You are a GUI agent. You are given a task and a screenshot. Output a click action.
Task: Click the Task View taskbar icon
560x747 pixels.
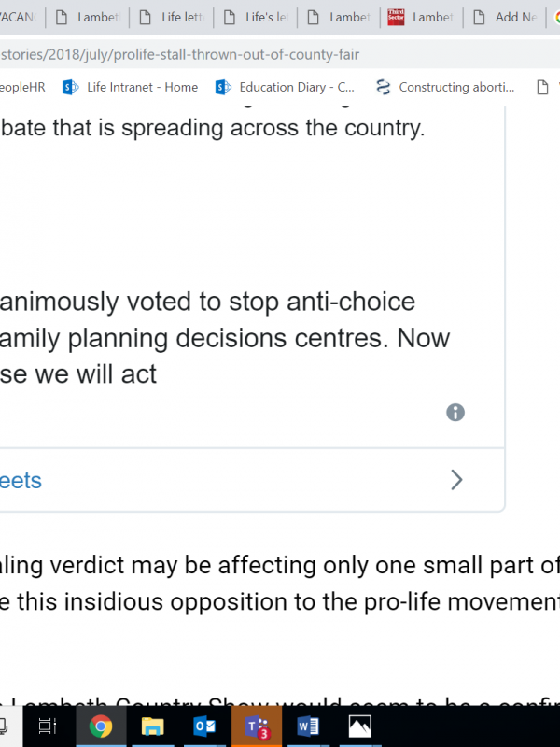48,726
